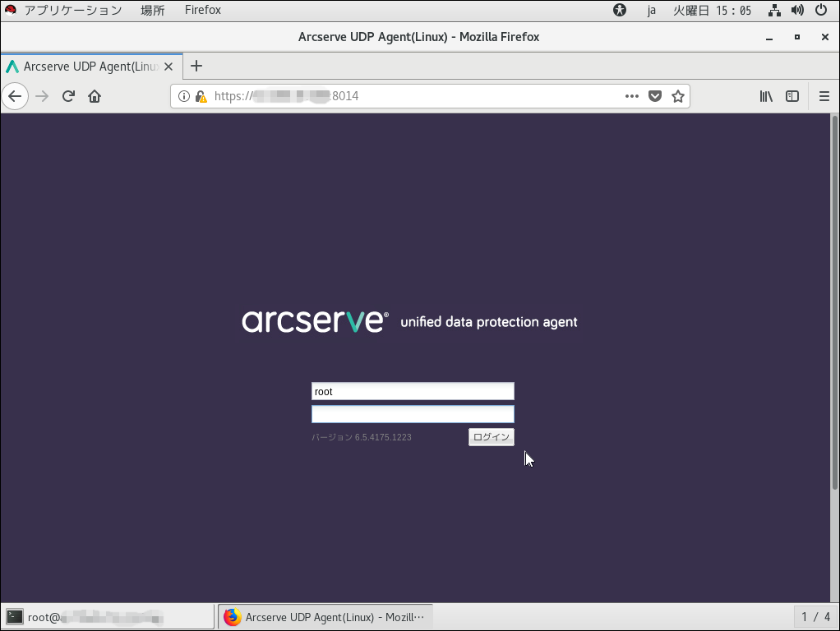Close the Arcserve UDP Agent tab

[x=168, y=67]
